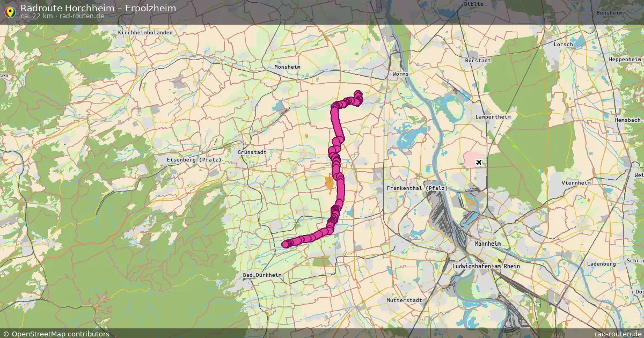Click the Eisenberg (Pfalz) label
Viewport: 644px width, 338px height.
[194, 160]
